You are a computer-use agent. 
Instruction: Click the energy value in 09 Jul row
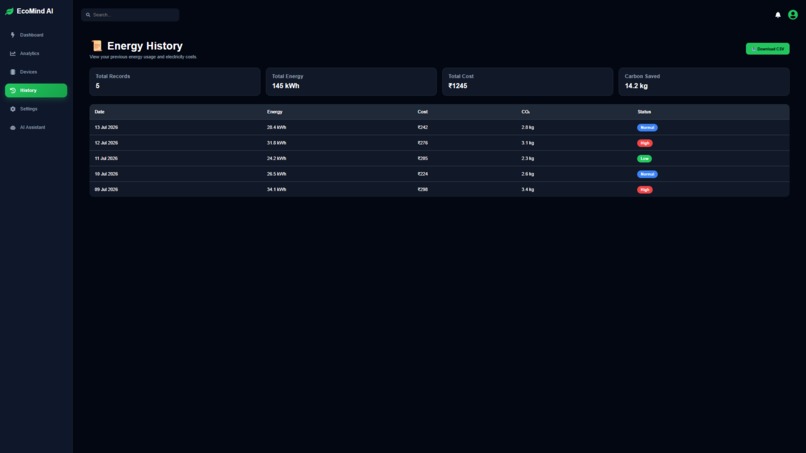277,190
